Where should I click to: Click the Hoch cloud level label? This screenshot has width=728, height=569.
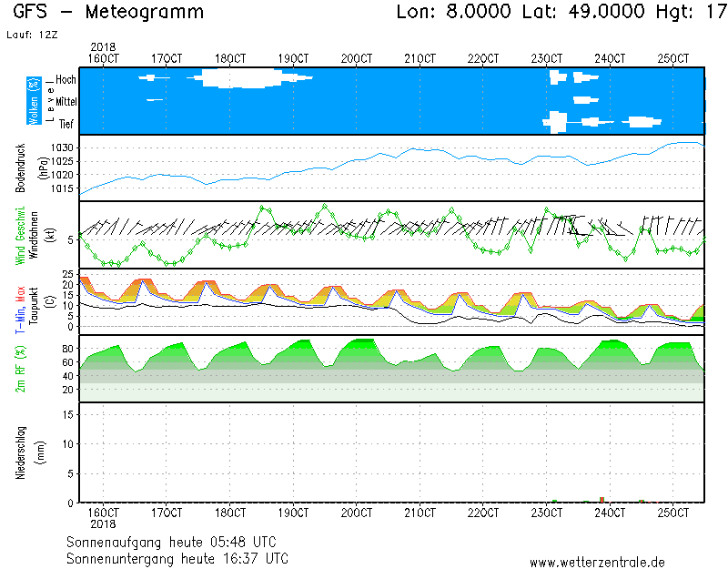(x=66, y=80)
